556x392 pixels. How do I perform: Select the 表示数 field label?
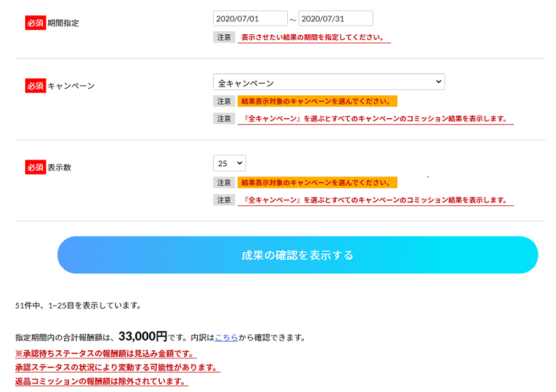59,167
